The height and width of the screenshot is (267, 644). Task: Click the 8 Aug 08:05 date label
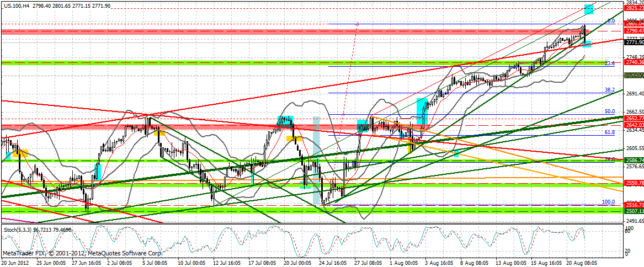pyautogui.click(x=474, y=263)
